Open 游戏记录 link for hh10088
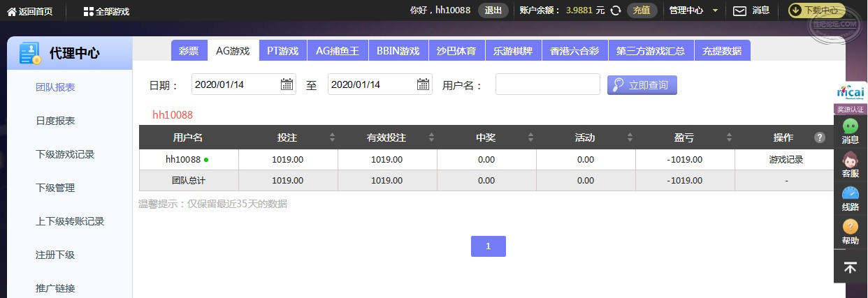Screen dimensions: 868x298 [x=786, y=159]
